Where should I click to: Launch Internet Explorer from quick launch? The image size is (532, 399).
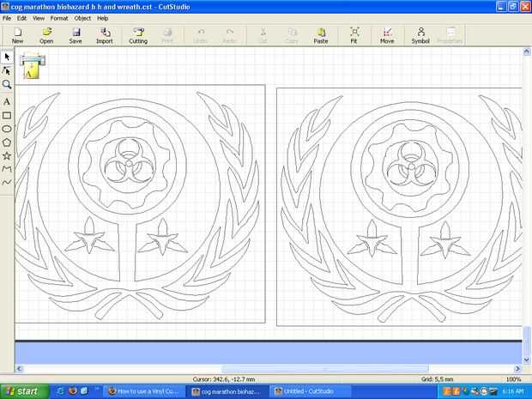[x=60, y=391]
